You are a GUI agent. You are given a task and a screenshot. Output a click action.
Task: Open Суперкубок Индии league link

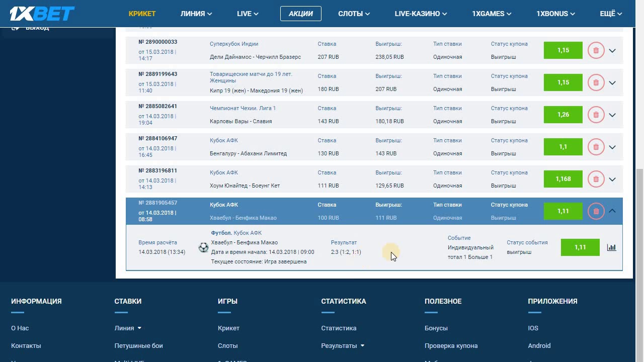click(234, 44)
